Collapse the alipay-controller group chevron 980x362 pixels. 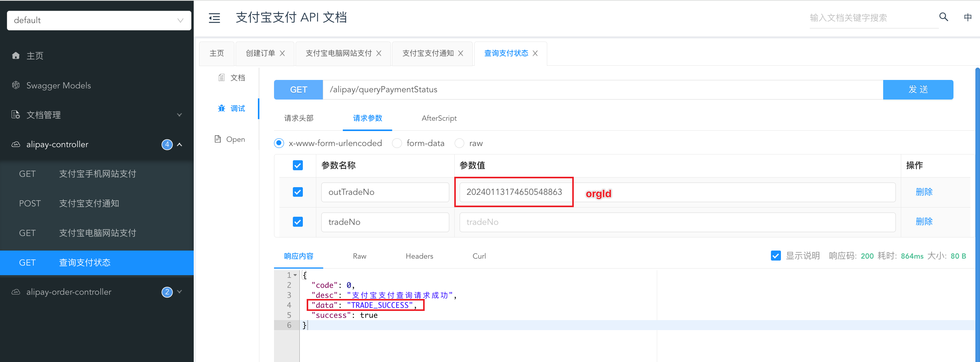[179, 144]
